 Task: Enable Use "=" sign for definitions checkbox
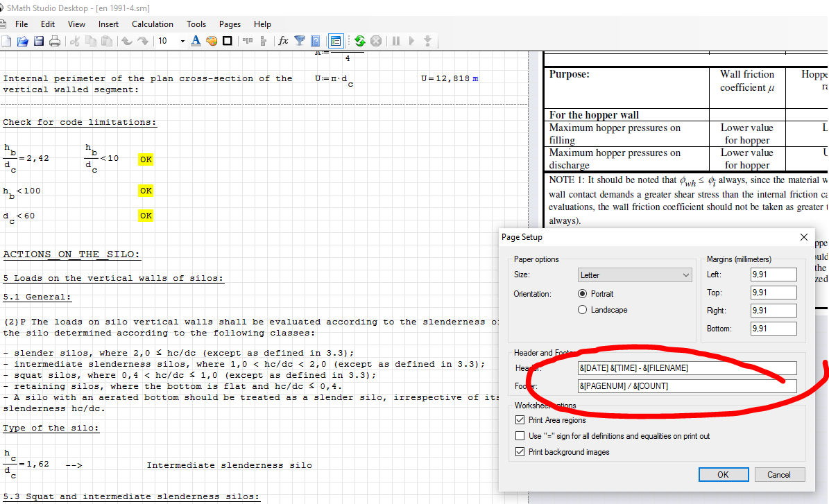pos(520,436)
